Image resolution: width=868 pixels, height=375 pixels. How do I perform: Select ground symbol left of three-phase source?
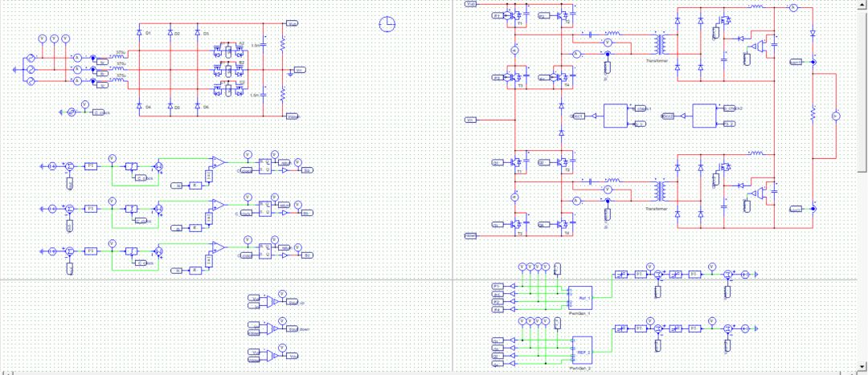click(14, 69)
